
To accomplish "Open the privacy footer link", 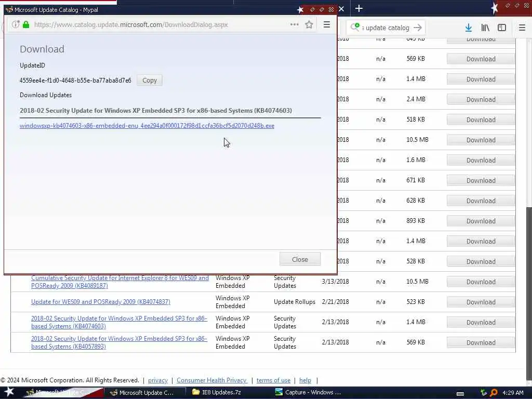I will pyautogui.click(x=158, y=380).
